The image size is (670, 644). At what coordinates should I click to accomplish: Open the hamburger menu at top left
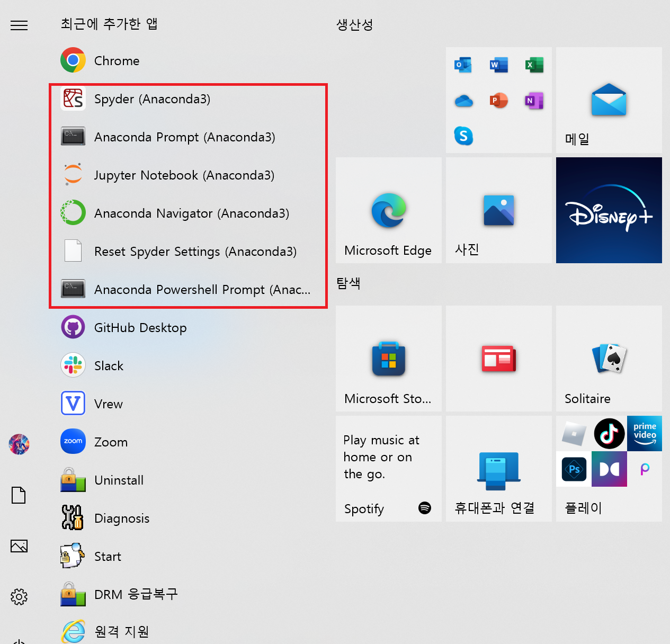pos(19,25)
